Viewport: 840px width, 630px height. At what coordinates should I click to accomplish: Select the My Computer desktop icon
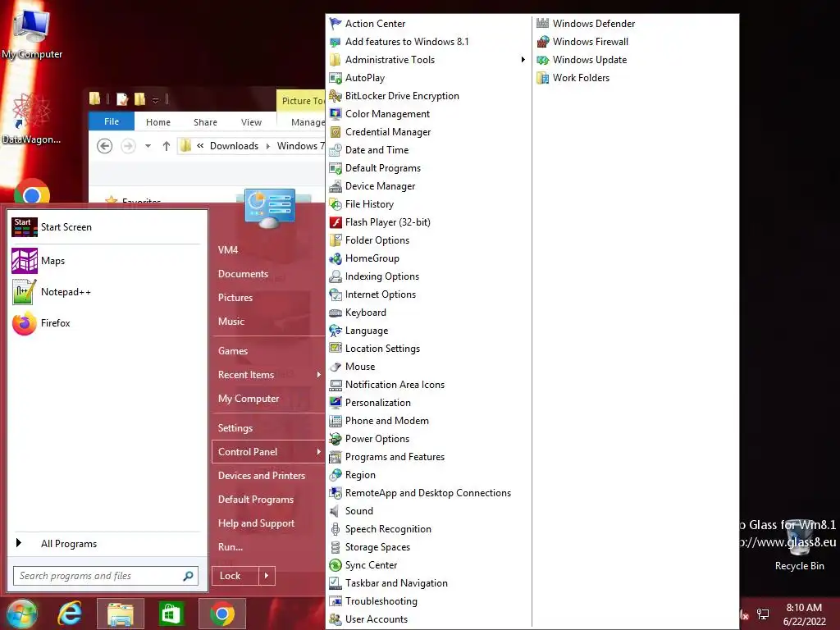pyautogui.click(x=32, y=33)
